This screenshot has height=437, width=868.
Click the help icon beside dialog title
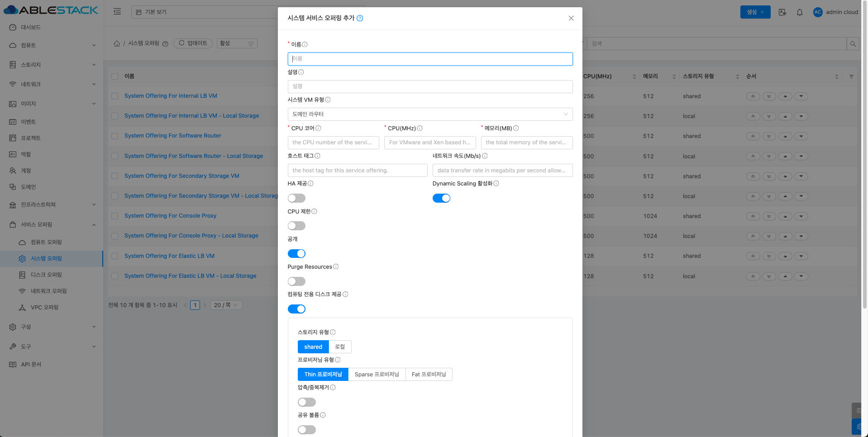(360, 18)
